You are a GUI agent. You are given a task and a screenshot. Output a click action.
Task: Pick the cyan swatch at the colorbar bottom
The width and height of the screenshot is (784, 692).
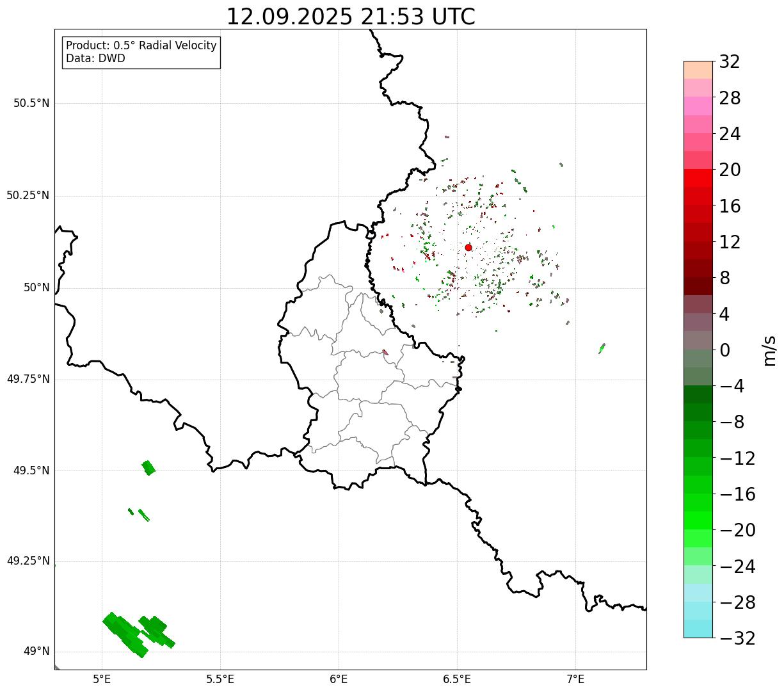tap(698, 629)
